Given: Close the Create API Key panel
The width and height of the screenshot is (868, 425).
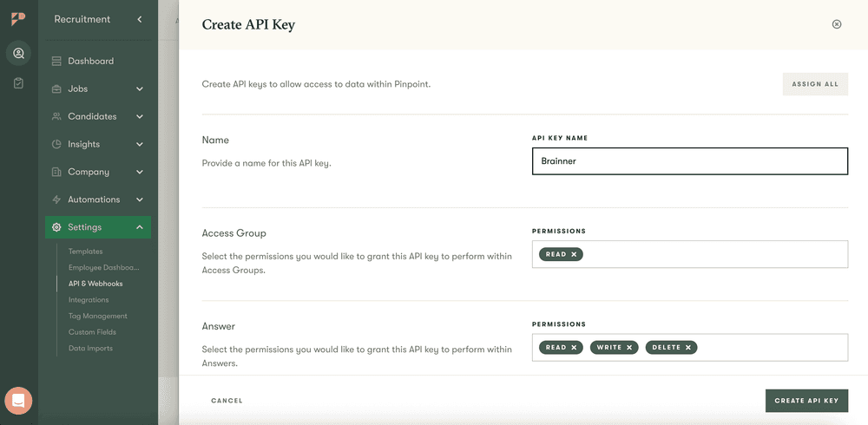Looking at the screenshot, I should (x=837, y=24).
